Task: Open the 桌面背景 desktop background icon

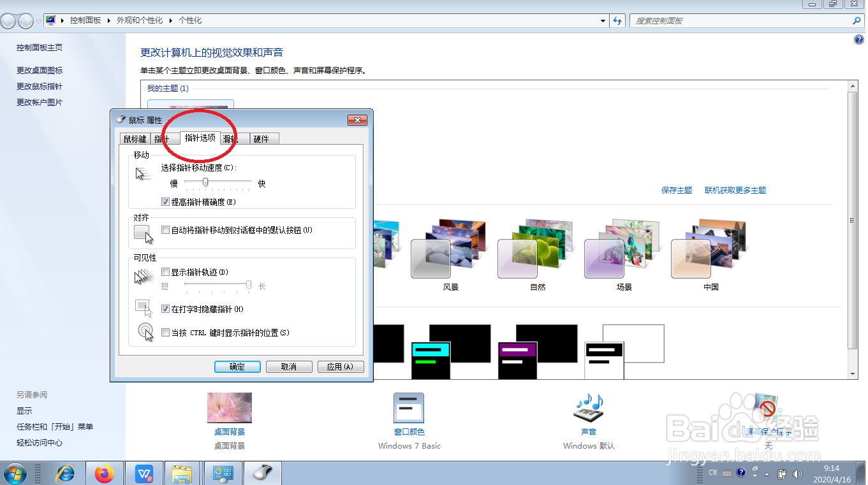Action: click(229, 408)
